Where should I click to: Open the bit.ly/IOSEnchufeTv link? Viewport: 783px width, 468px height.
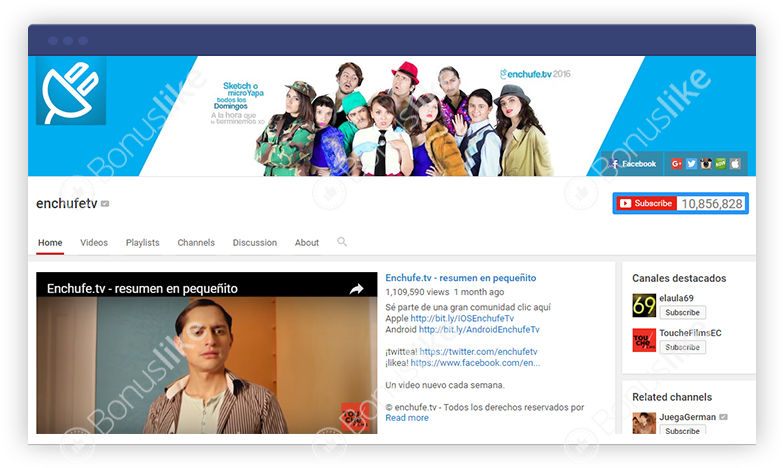[462, 318]
